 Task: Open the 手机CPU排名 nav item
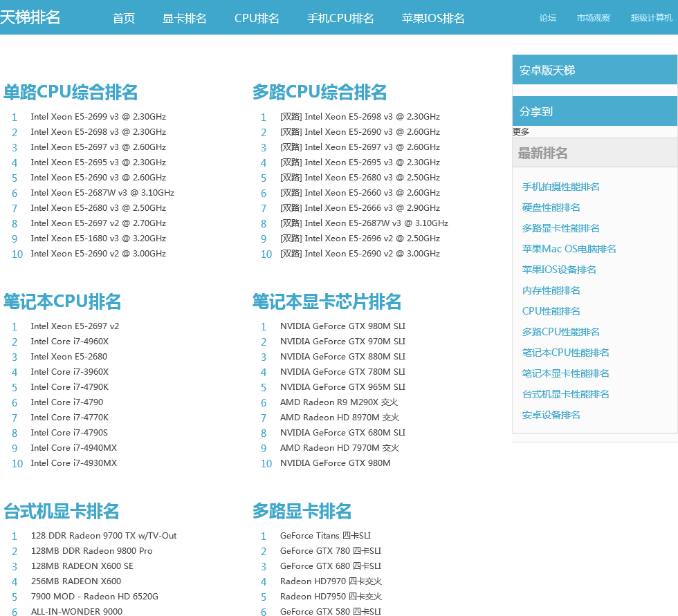pos(340,18)
